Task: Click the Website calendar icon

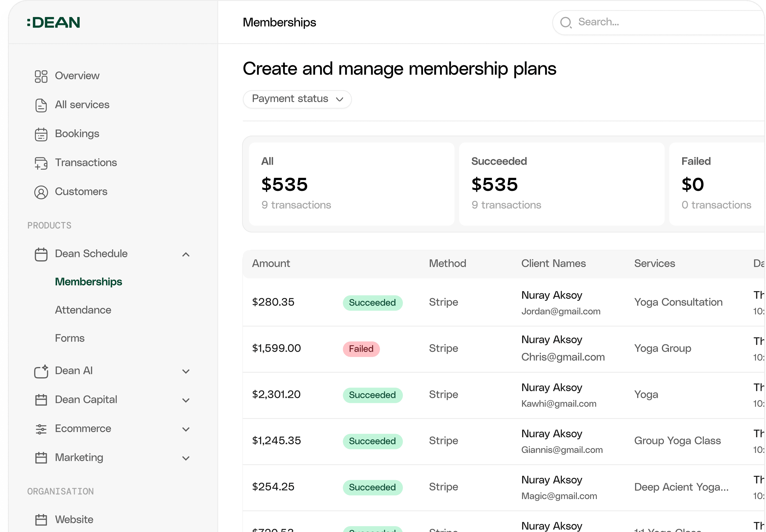Action: point(41,519)
